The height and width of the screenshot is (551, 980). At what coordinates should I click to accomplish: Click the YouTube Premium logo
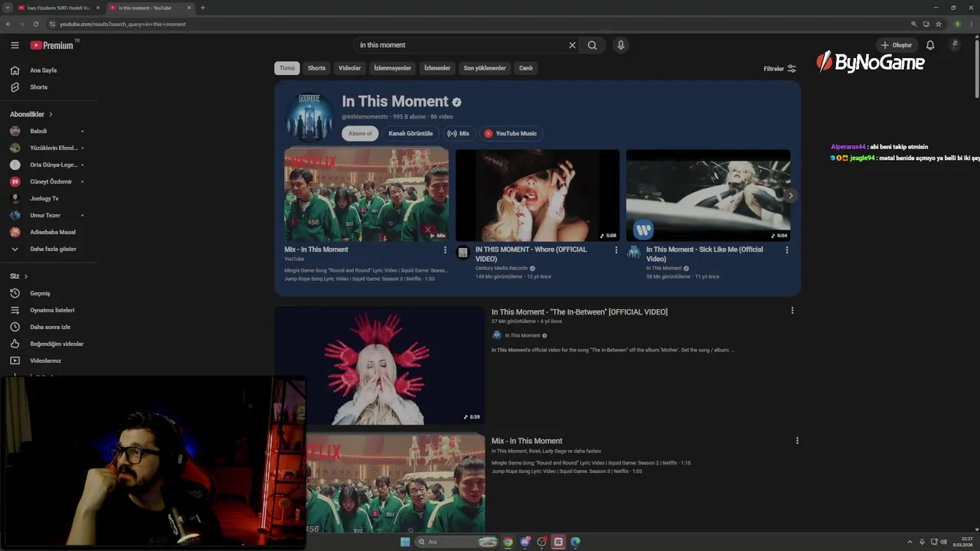(52, 45)
